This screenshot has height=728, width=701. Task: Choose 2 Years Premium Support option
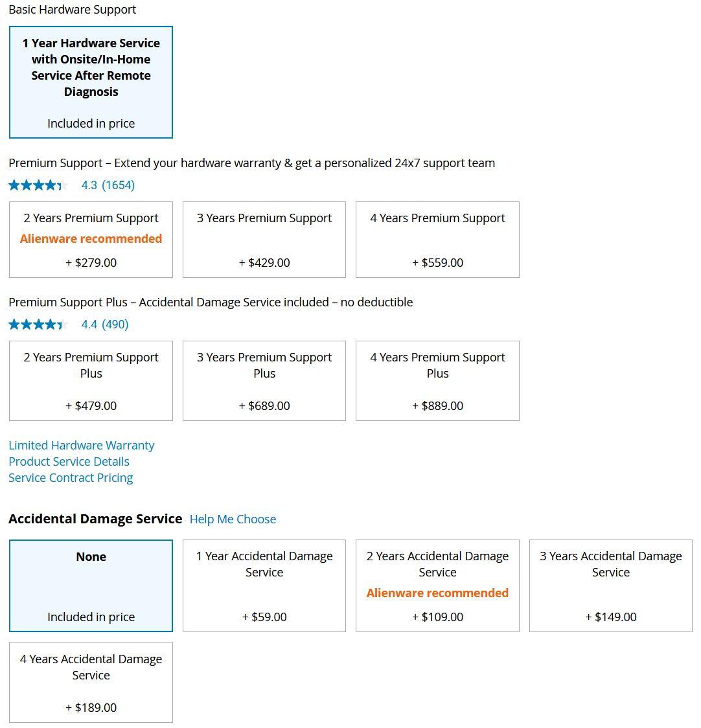(91, 240)
